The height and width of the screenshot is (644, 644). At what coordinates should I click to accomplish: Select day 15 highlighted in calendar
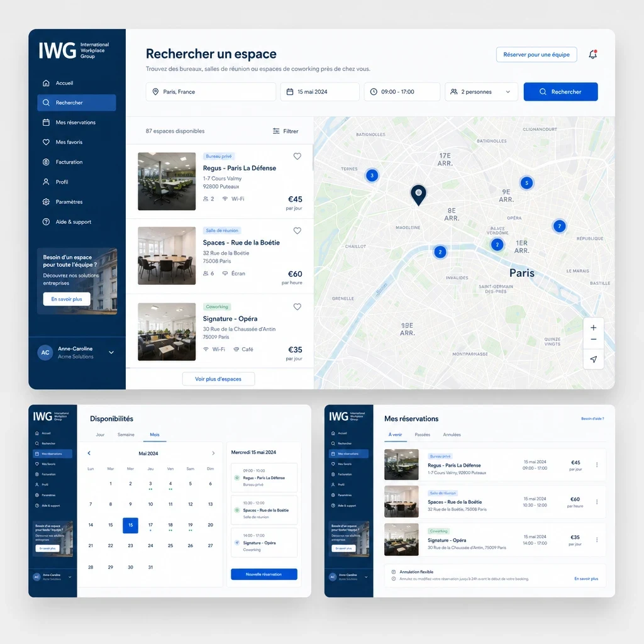pyautogui.click(x=130, y=525)
